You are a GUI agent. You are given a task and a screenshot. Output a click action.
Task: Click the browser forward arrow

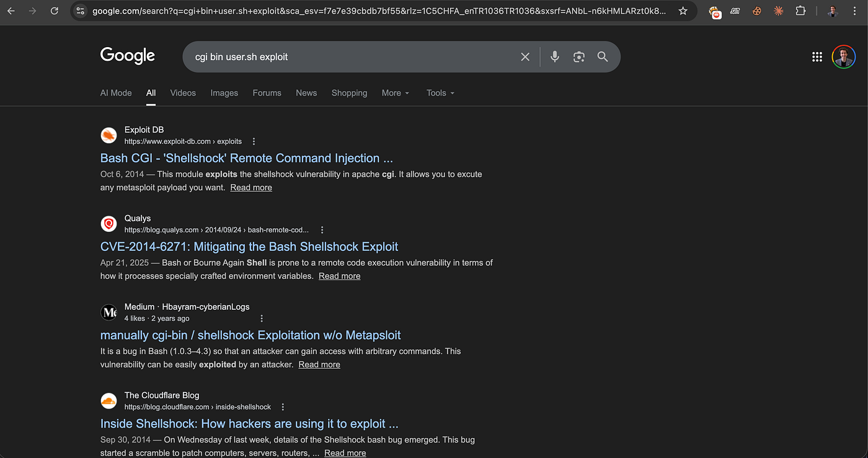(33, 11)
